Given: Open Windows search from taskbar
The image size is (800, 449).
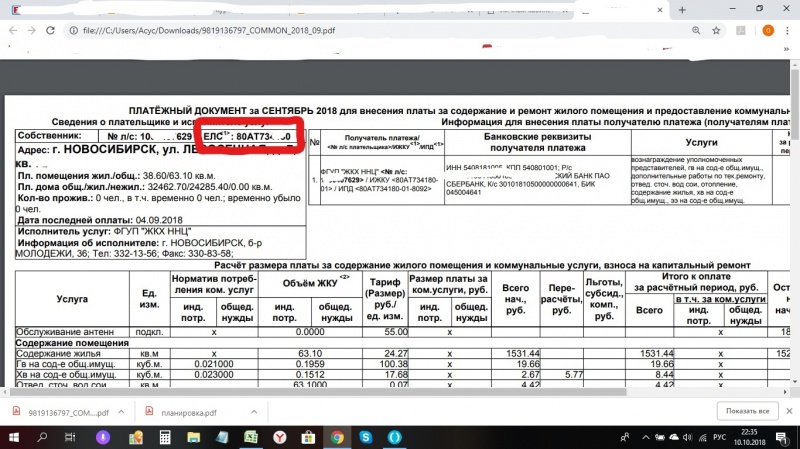Looking at the screenshot, I should pyautogui.click(x=42, y=437).
